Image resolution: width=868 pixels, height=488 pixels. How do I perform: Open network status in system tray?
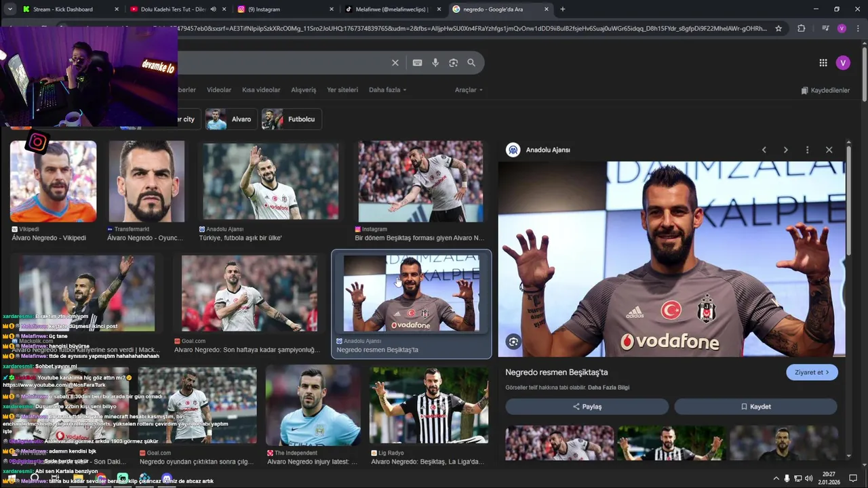(x=797, y=479)
